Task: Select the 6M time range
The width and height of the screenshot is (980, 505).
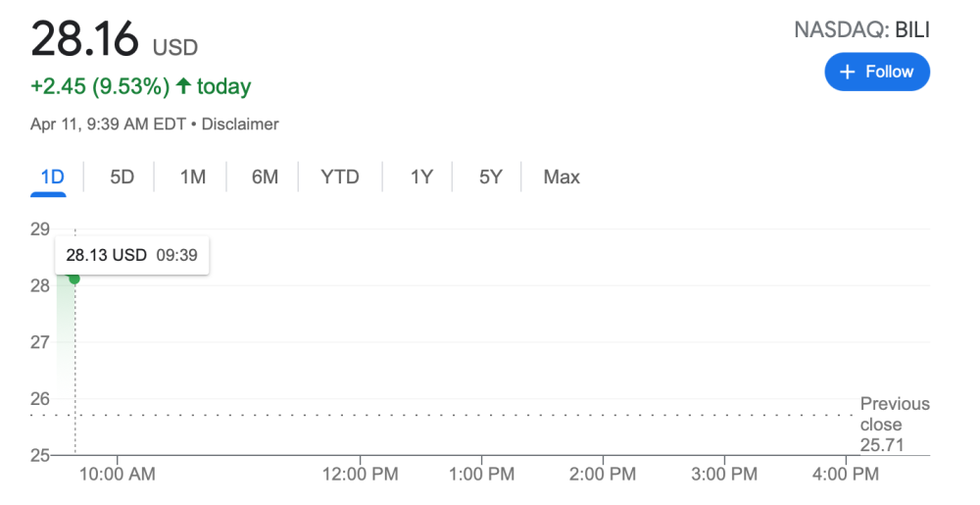Action: pyautogui.click(x=265, y=177)
